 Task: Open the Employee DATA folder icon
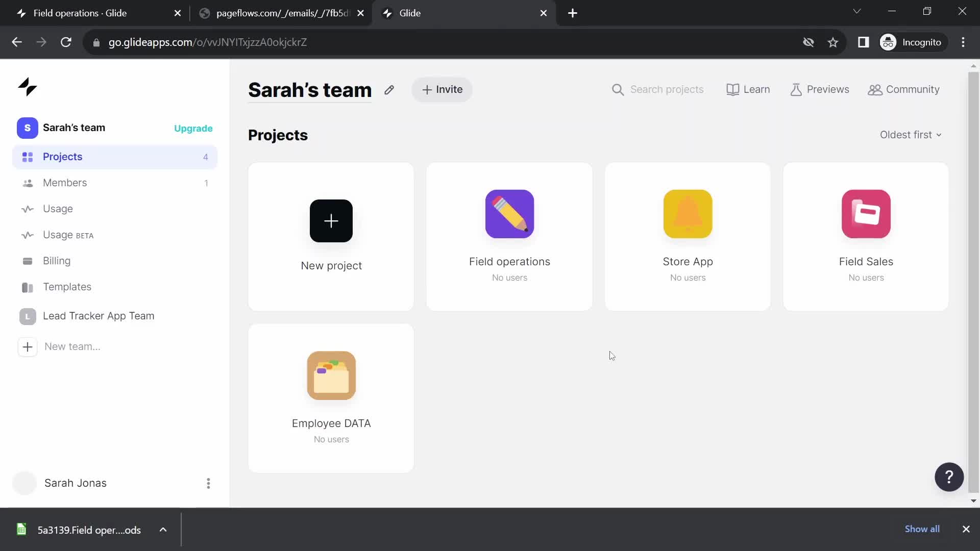331,375
